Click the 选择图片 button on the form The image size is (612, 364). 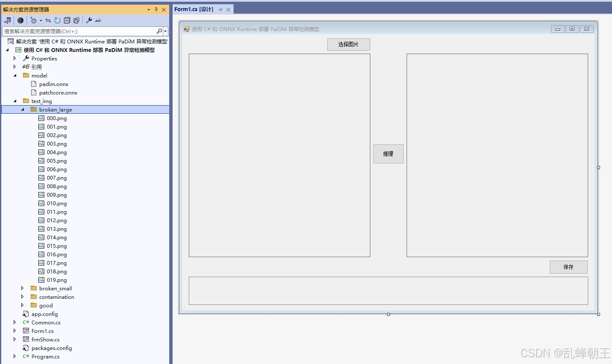[x=349, y=44]
